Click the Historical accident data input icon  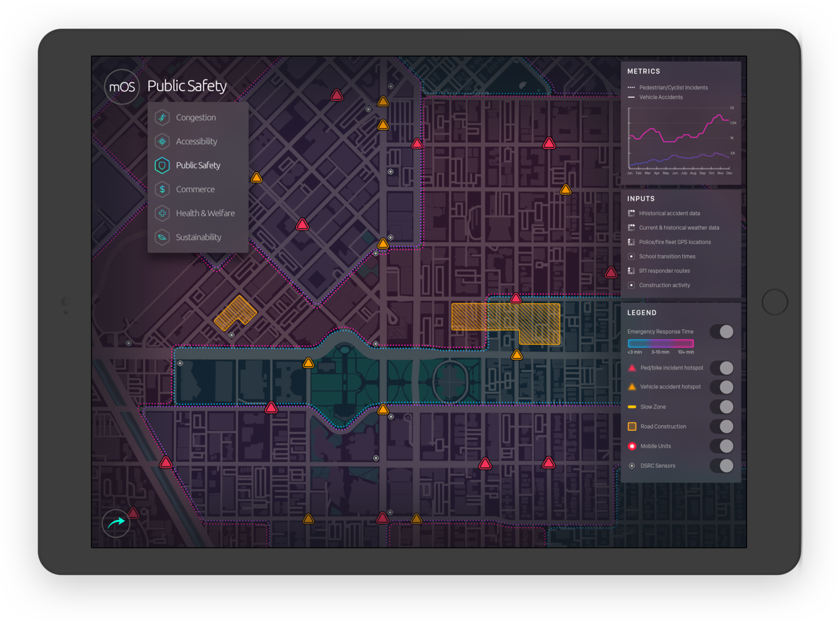tap(631, 213)
